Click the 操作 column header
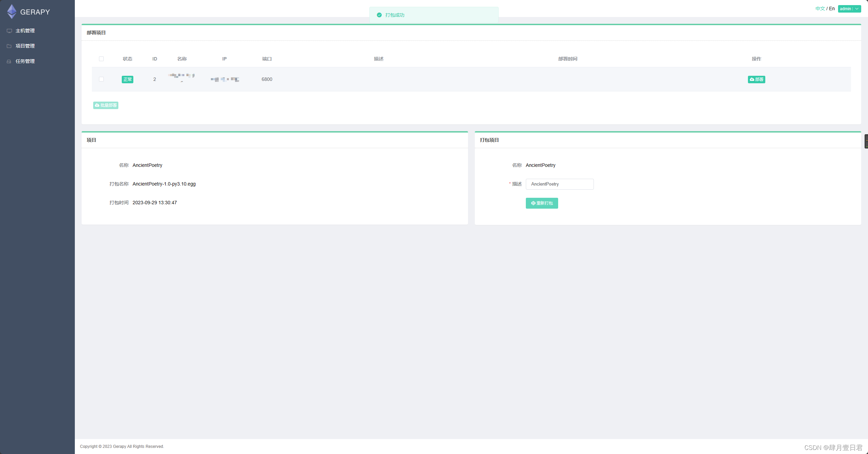 (756, 59)
